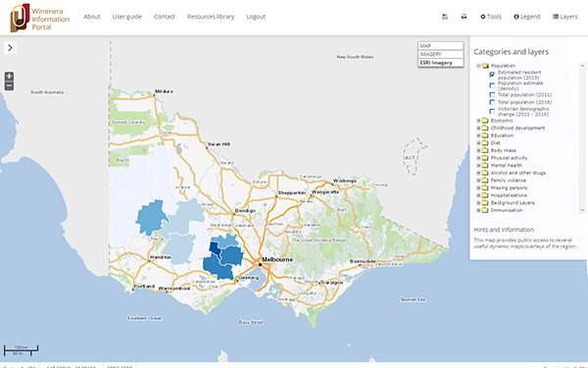This screenshot has height=368, width=588.
Task: Open the Resources library page
Action: click(x=211, y=17)
